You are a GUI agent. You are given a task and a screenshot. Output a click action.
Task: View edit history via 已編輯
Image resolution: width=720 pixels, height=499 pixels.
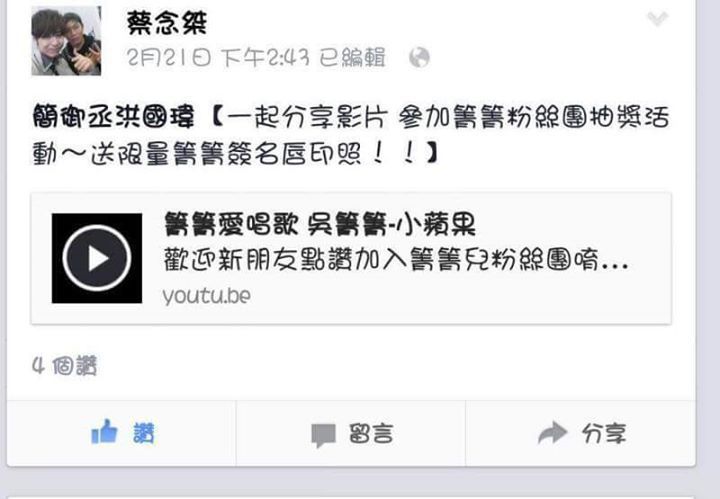click(x=352, y=58)
